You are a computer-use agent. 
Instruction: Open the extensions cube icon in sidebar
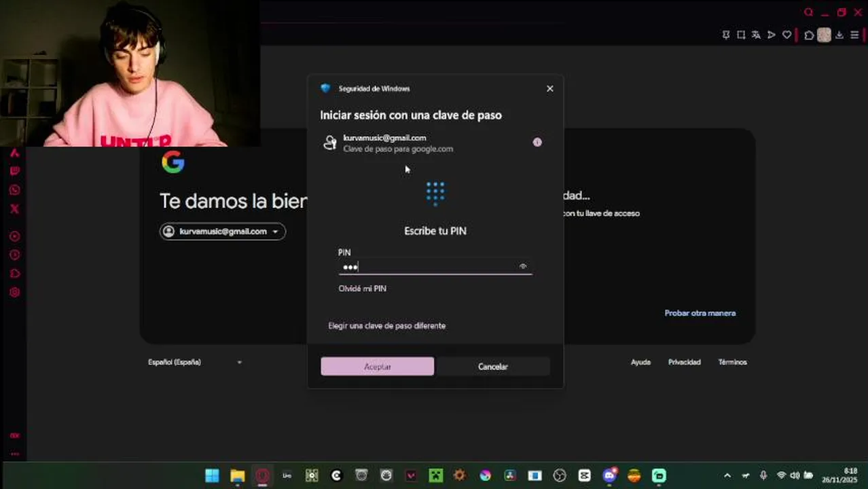click(x=15, y=274)
